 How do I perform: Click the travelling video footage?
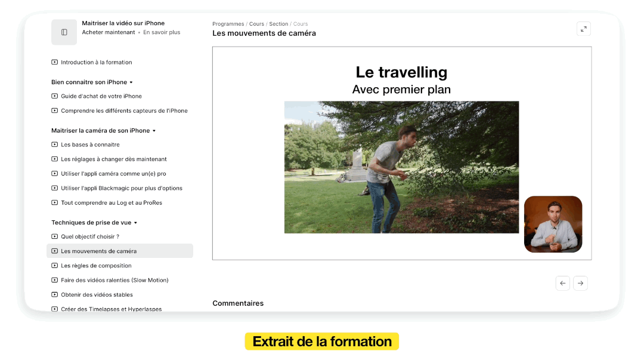tap(401, 167)
